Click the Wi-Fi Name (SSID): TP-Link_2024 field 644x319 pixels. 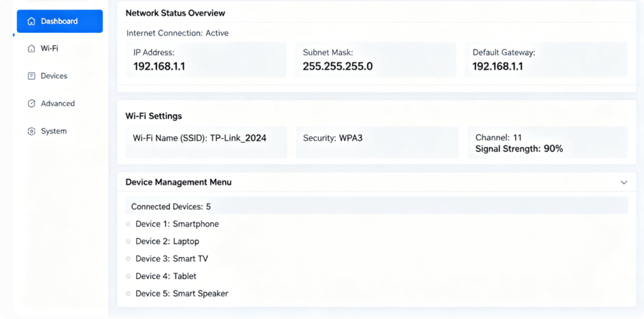tap(206, 143)
